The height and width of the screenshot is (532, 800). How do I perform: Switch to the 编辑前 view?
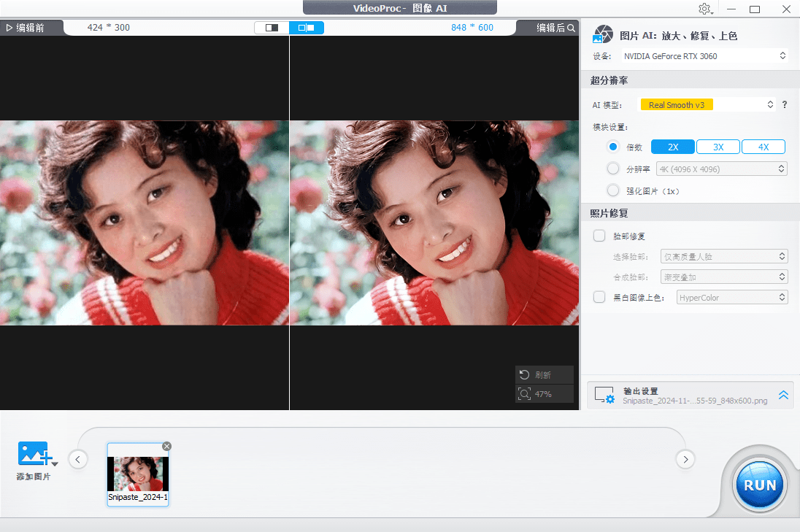coord(29,28)
